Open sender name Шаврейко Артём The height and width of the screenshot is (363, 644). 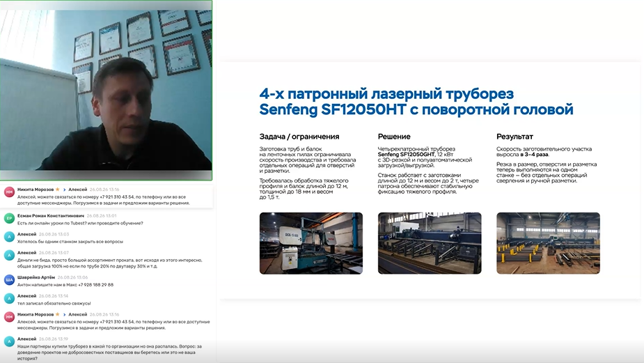(36, 277)
